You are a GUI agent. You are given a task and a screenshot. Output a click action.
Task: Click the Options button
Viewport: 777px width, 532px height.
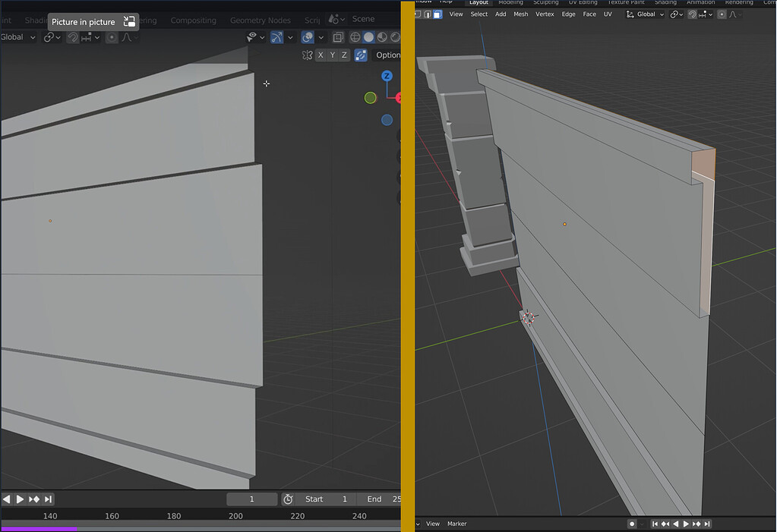pyautogui.click(x=388, y=55)
